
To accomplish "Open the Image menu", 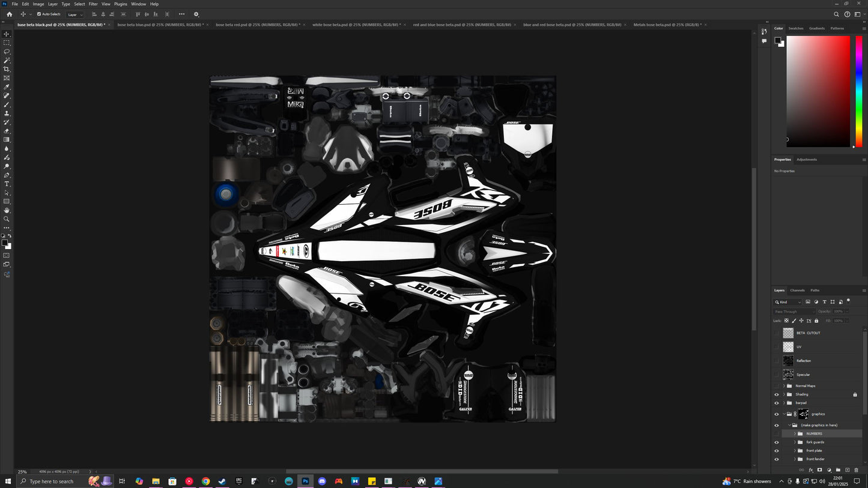I will pos(38,4).
